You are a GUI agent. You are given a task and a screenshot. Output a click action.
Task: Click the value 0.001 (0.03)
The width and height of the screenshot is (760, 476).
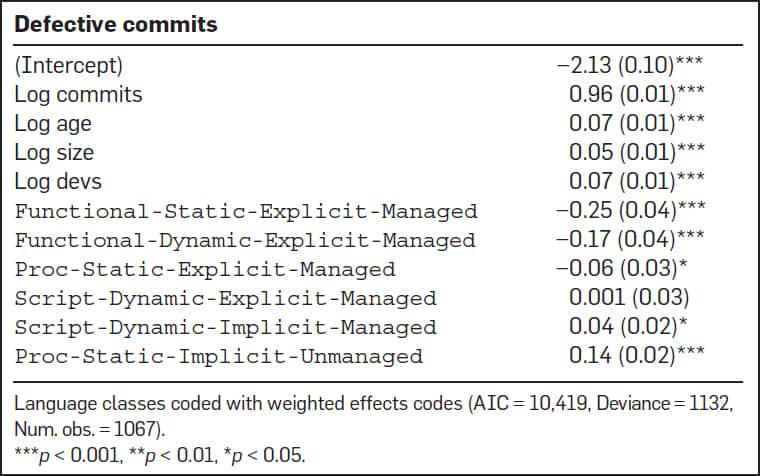[x=628, y=298]
